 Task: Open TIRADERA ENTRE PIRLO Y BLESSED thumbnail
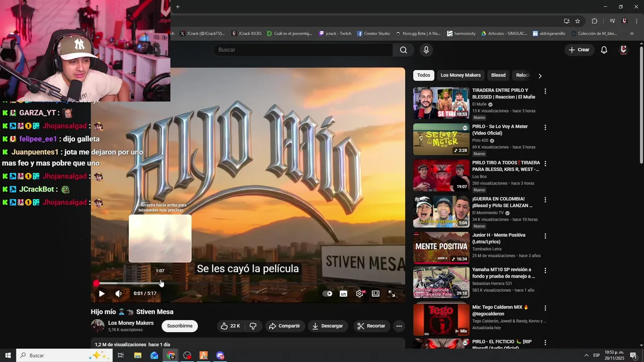click(x=441, y=103)
